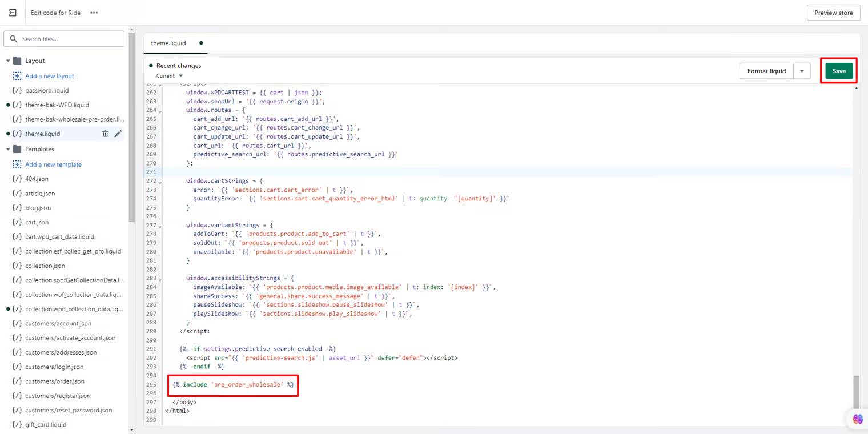Select the theme.liquid editor tab

pyautogui.click(x=168, y=43)
